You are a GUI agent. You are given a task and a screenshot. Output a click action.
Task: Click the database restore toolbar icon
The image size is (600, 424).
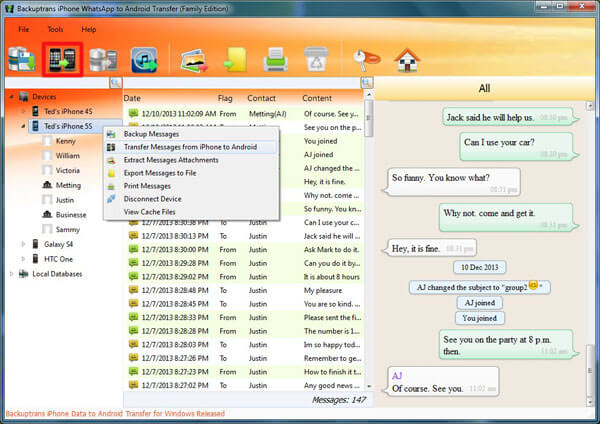click(101, 61)
